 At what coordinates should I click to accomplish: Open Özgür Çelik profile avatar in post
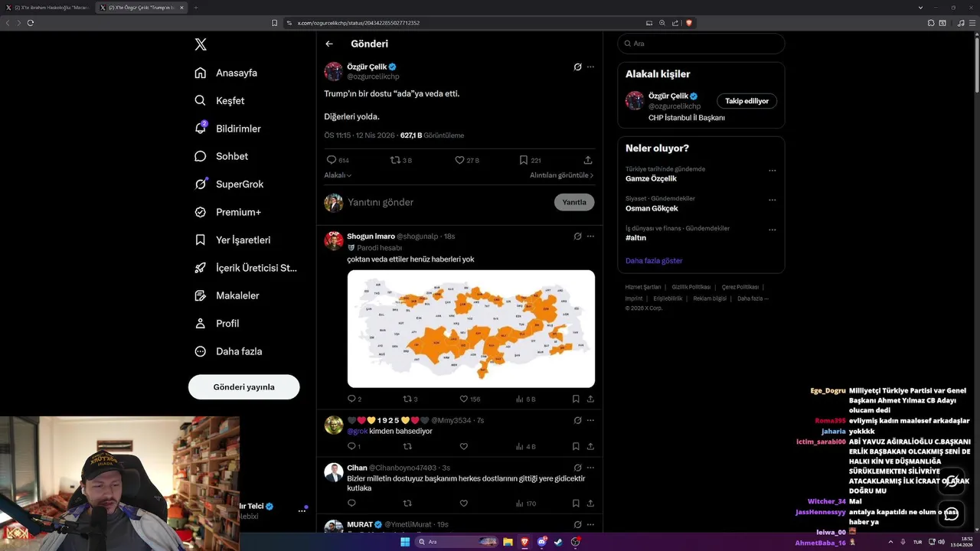(x=333, y=71)
